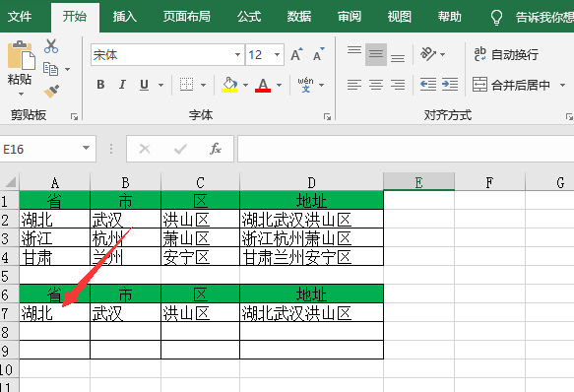Center text horizontally
This screenshot has height=392, width=574.
pos(376,85)
